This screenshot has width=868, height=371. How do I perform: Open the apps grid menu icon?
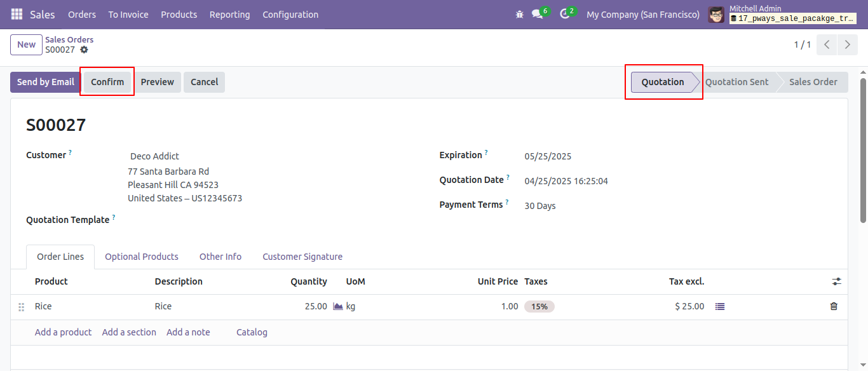click(17, 14)
